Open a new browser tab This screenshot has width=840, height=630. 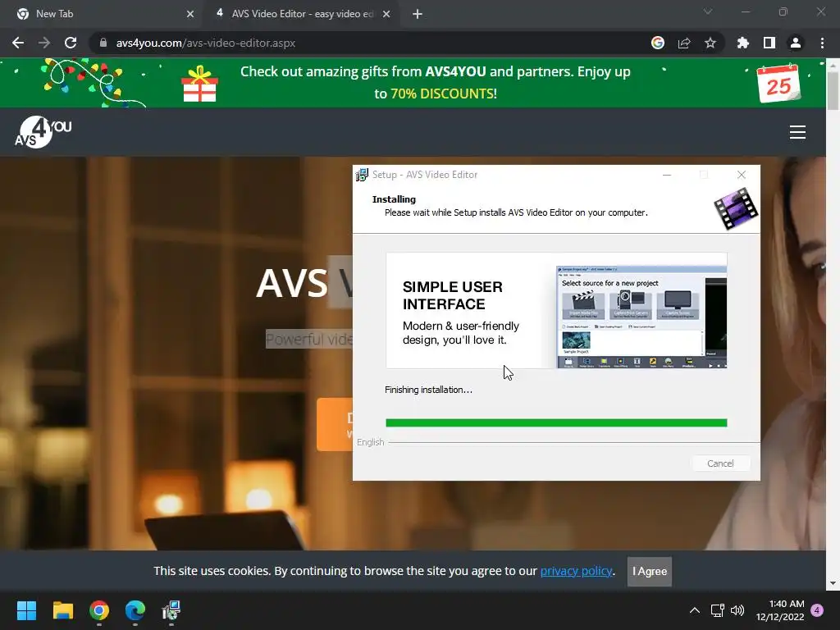click(418, 14)
